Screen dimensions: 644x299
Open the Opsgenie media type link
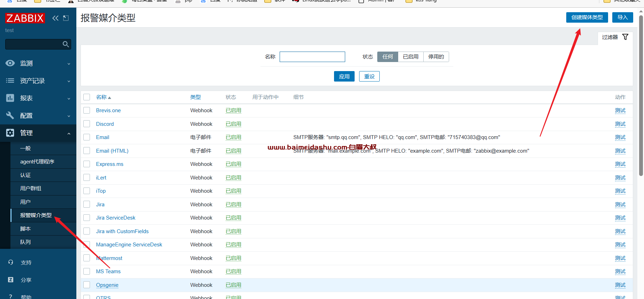(x=107, y=285)
